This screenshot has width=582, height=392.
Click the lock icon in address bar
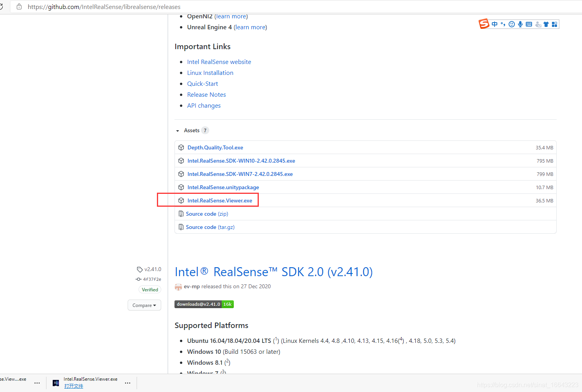19,7
